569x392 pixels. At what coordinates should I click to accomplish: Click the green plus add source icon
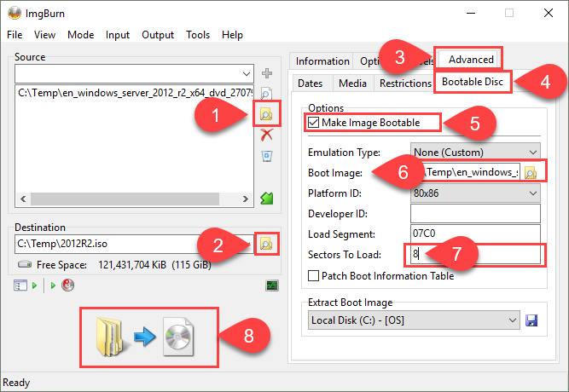[267, 73]
